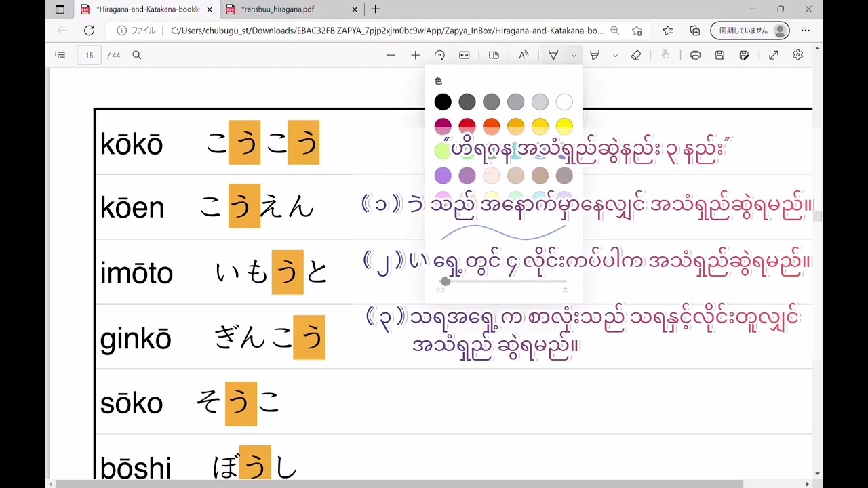Image resolution: width=868 pixels, height=488 pixels.
Task: Save the PDF as a new file
Action: 744,55
